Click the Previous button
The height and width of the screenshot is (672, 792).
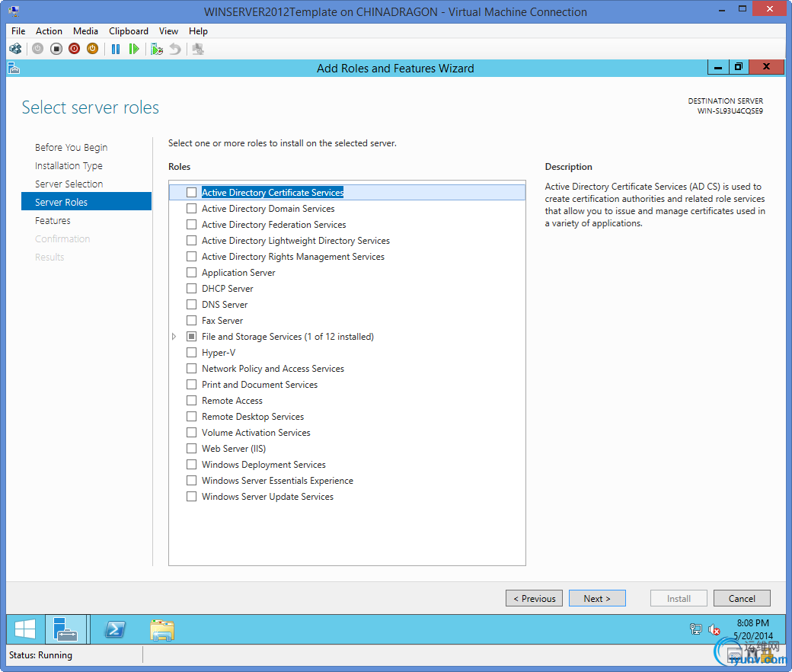(535, 598)
